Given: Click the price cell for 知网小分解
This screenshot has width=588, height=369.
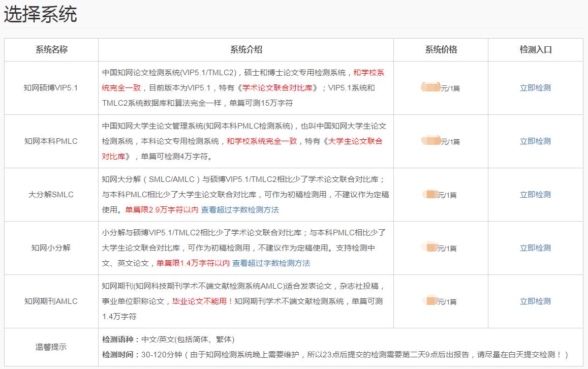Looking at the screenshot, I should coord(441,248).
